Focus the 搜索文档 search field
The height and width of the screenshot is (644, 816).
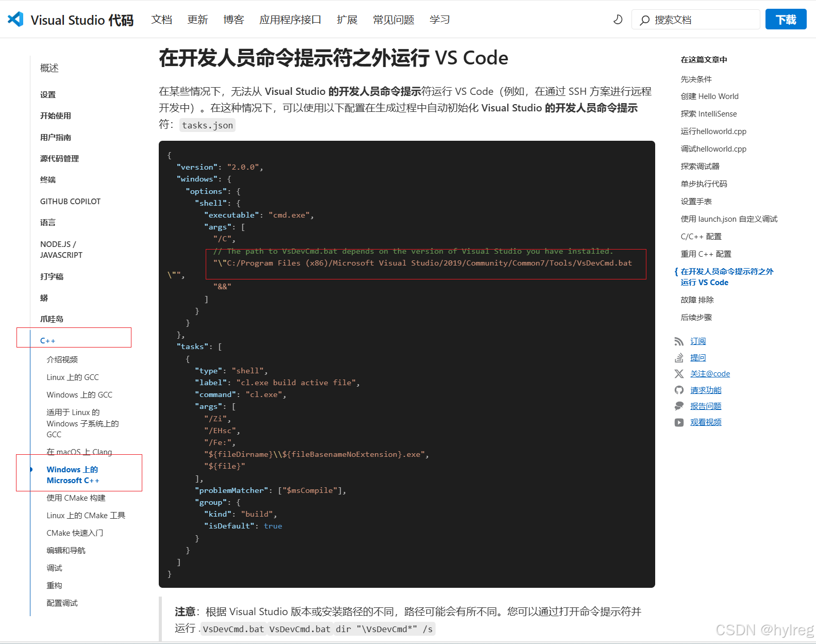point(695,20)
